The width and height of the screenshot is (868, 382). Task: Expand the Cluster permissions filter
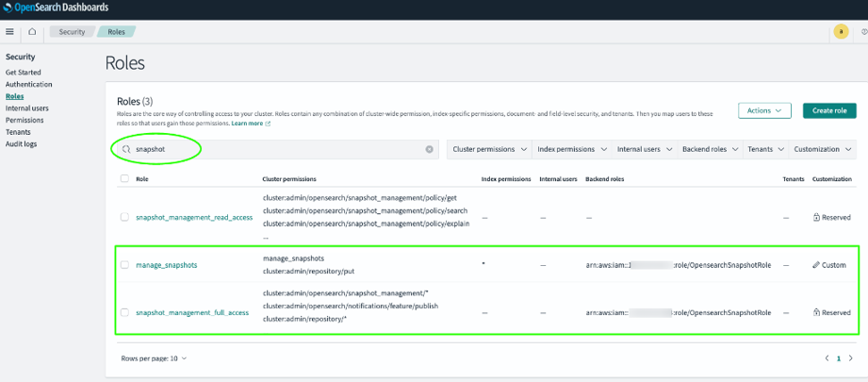[489, 149]
